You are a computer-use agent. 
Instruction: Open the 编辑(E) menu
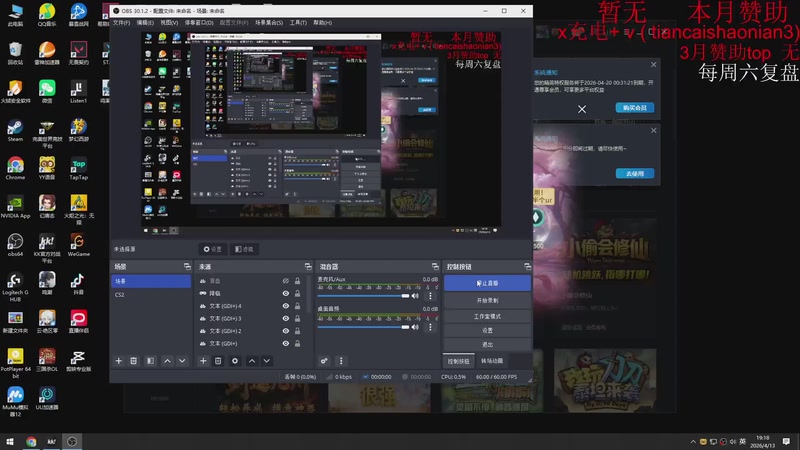pyautogui.click(x=145, y=22)
